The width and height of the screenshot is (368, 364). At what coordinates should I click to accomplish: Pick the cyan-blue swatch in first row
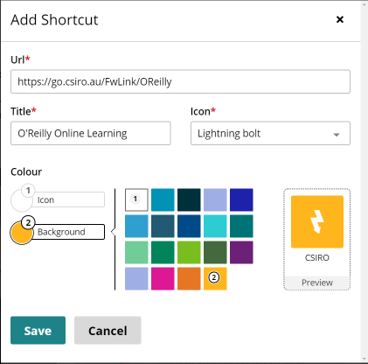pos(163,200)
